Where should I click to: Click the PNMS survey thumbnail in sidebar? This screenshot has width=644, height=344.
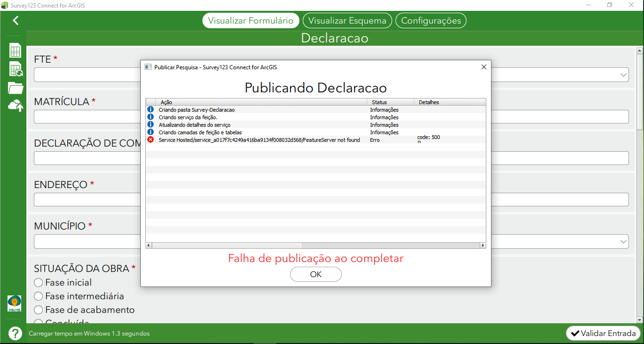pyautogui.click(x=15, y=303)
